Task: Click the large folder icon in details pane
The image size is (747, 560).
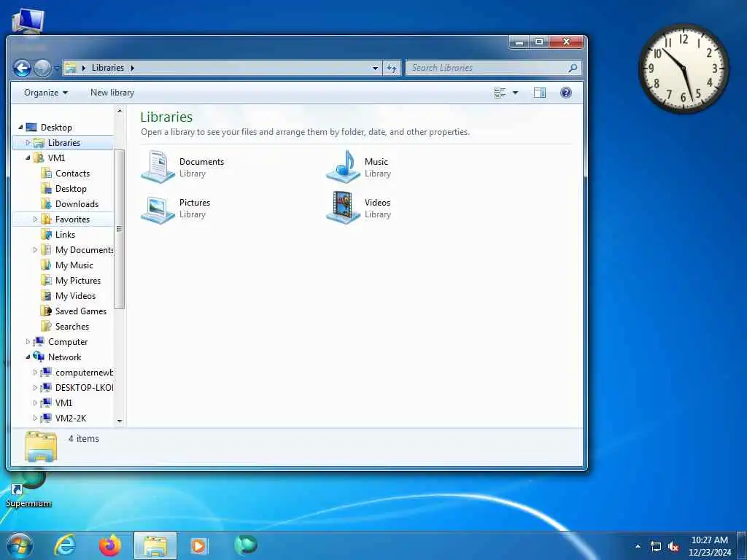Action: point(41,447)
